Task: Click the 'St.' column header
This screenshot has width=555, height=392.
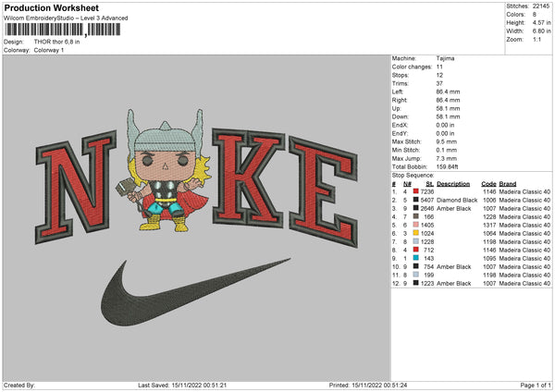Action: point(430,184)
